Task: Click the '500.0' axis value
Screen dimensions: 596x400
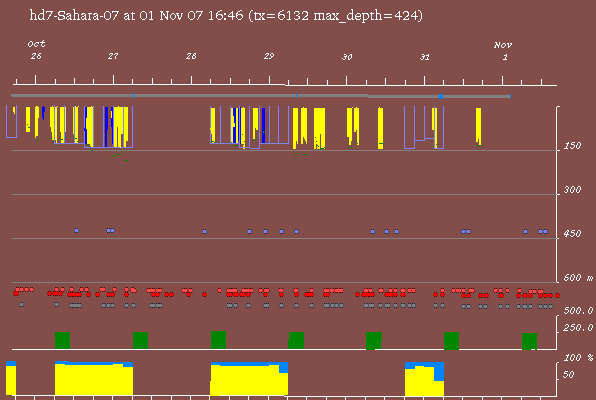Action: pos(578,311)
